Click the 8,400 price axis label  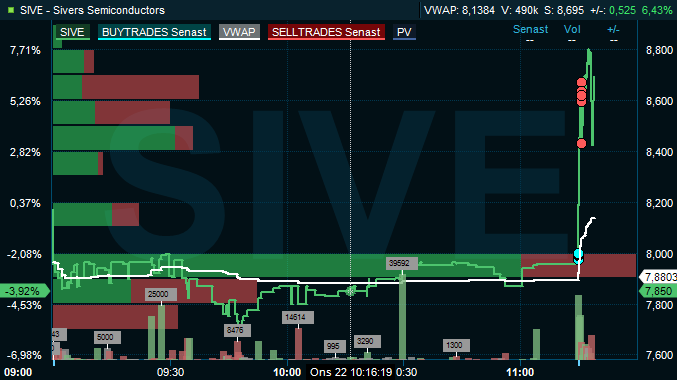[659, 152]
